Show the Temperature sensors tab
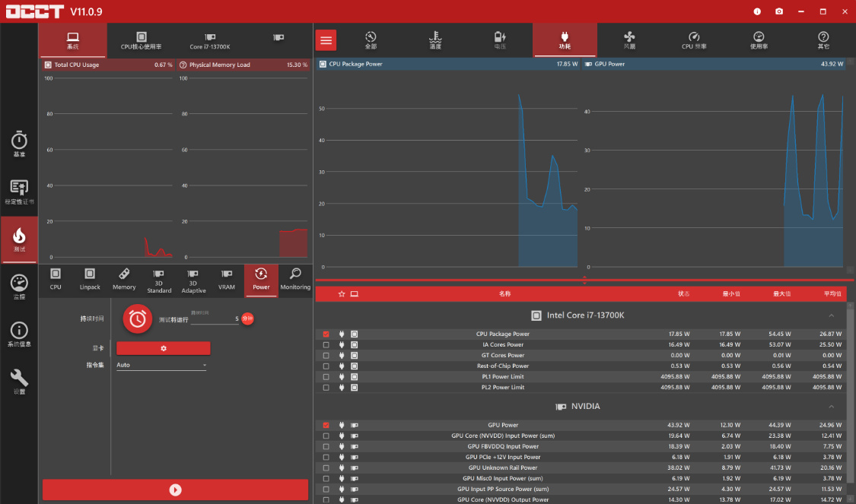Viewport: 856px width, 504px height. (x=435, y=40)
